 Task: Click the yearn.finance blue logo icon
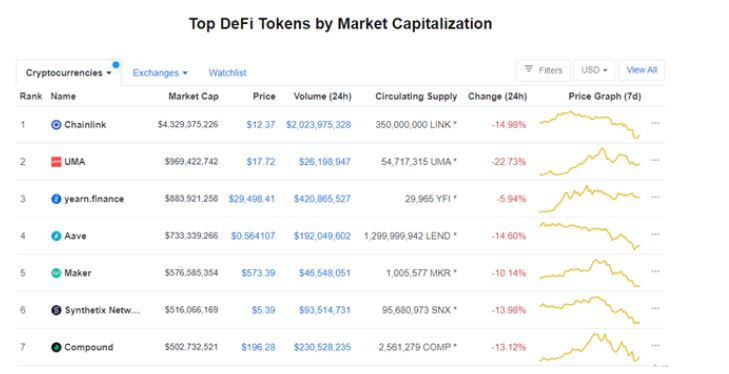56,199
